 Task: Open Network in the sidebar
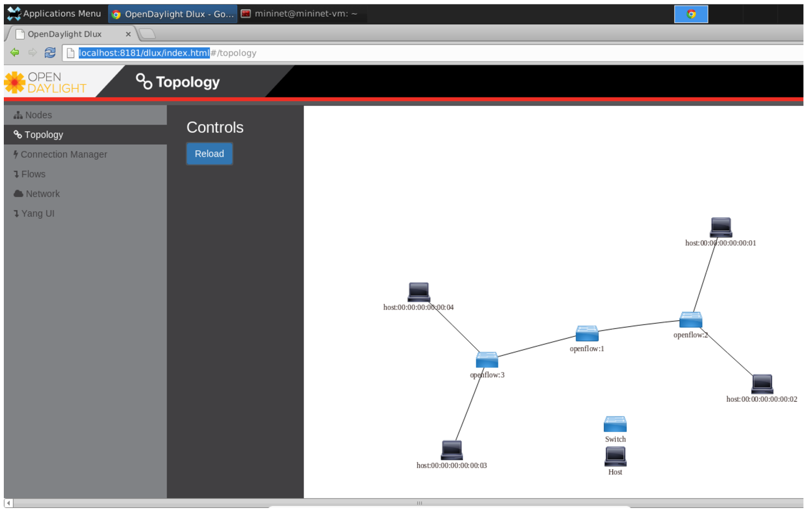[85, 193]
